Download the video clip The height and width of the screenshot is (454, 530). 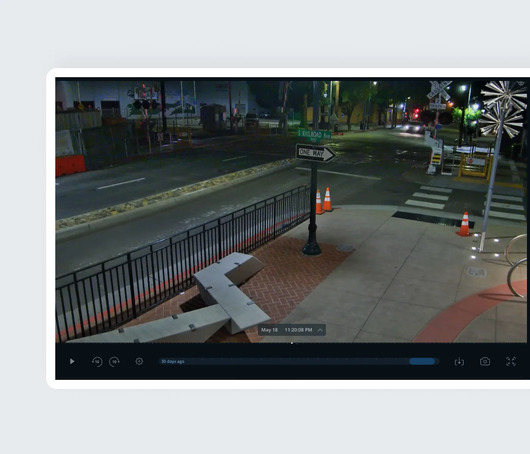tap(459, 362)
